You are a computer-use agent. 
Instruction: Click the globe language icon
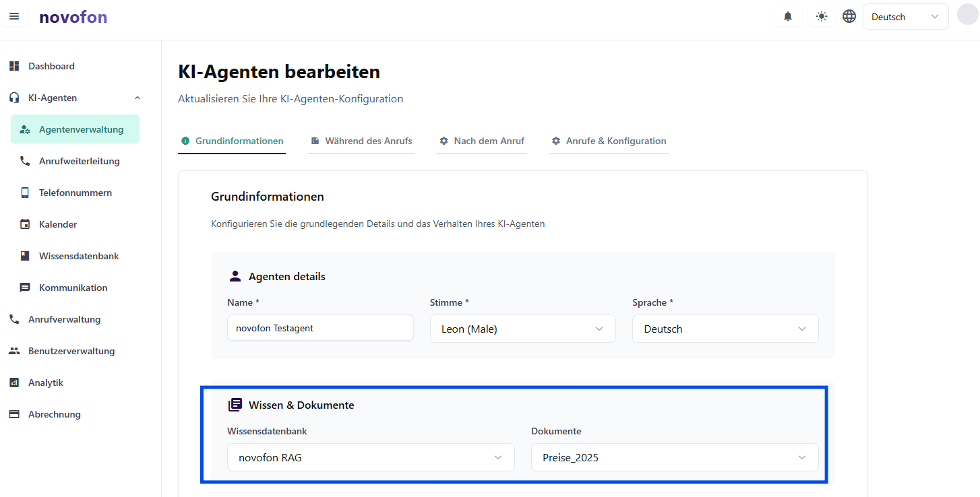(x=849, y=17)
